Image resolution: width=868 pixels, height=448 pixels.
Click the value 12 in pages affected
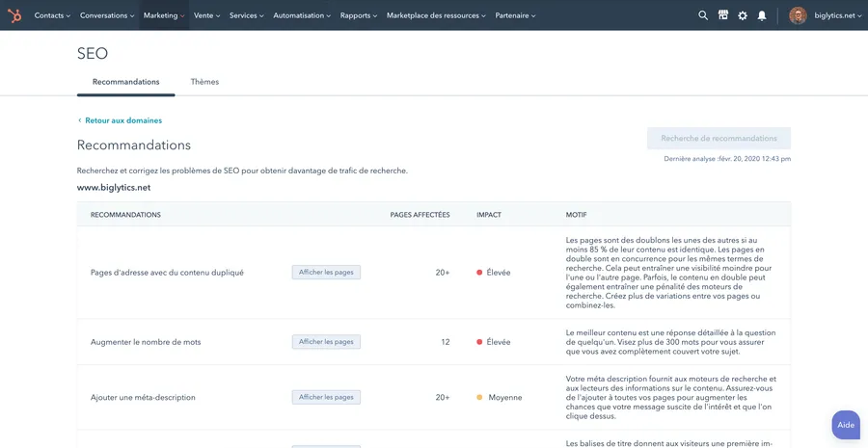click(446, 342)
